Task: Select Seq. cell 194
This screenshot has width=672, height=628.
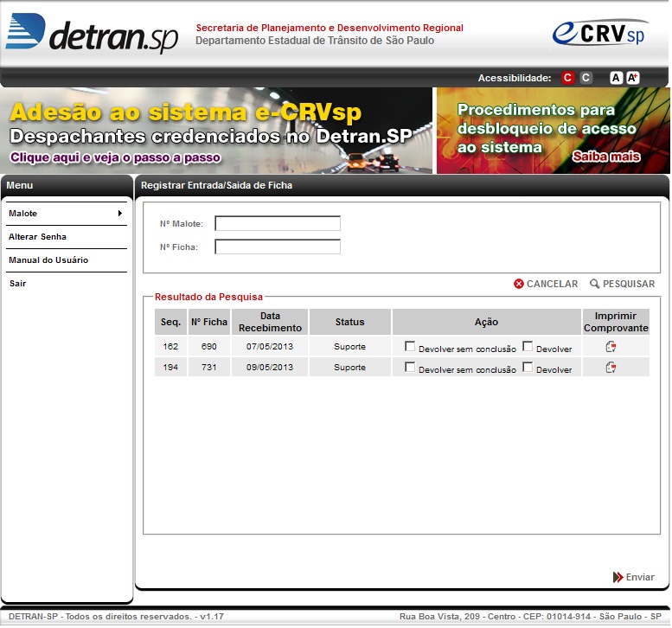Action: 170,367
